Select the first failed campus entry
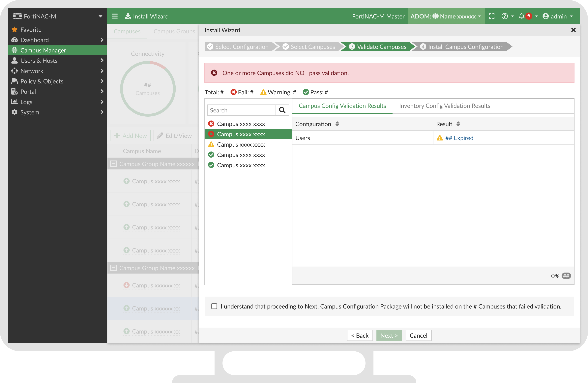The width and height of the screenshot is (588, 383). point(248,124)
